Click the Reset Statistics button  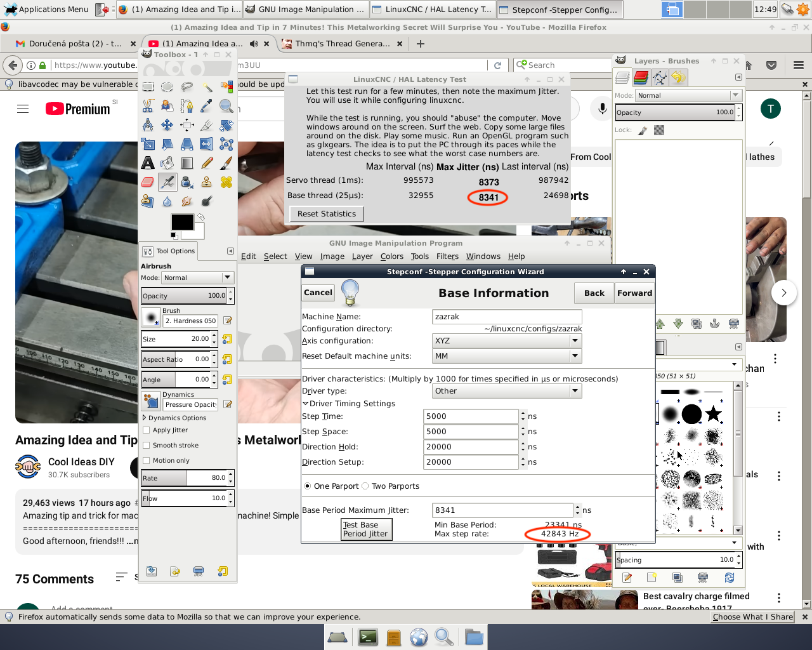click(x=327, y=214)
